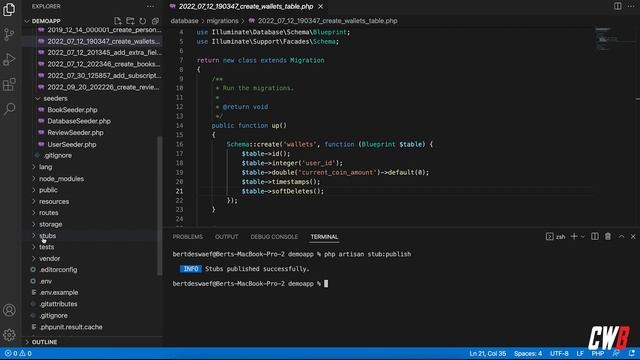The width and height of the screenshot is (640, 360).
Task: Open BookSeeder.php file
Action: [x=72, y=110]
